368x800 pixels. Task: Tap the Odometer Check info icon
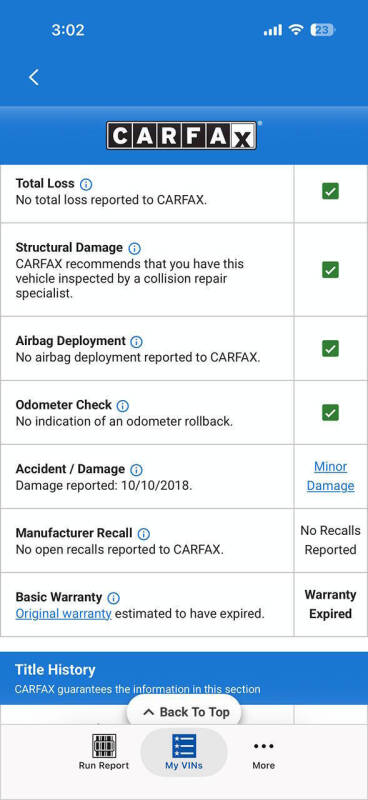pyautogui.click(x=123, y=406)
